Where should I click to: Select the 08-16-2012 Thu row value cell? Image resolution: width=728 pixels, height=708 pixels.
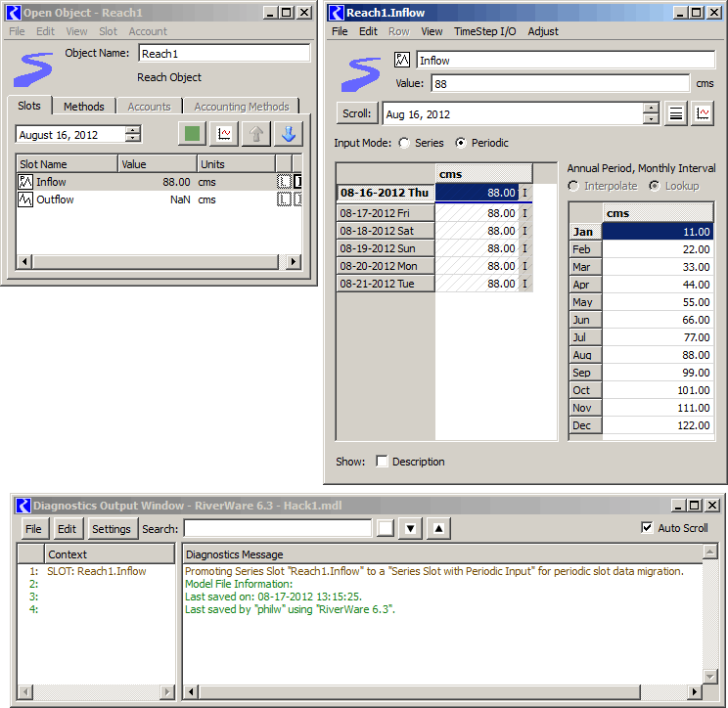(477, 193)
